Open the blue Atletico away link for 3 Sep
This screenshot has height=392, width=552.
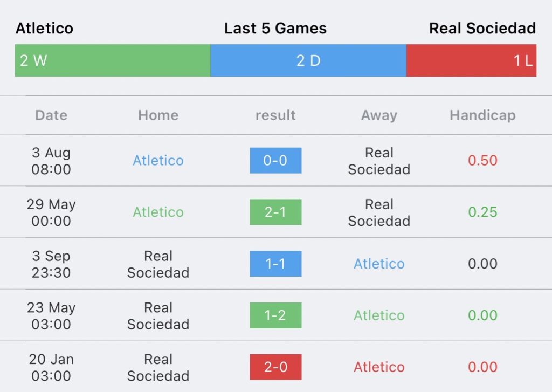pyautogui.click(x=379, y=264)
